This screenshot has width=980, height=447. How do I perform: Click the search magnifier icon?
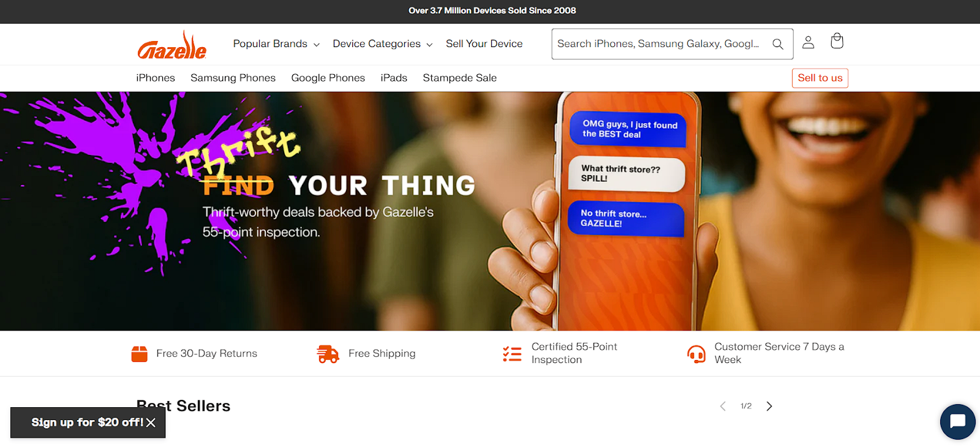[778, 44]
